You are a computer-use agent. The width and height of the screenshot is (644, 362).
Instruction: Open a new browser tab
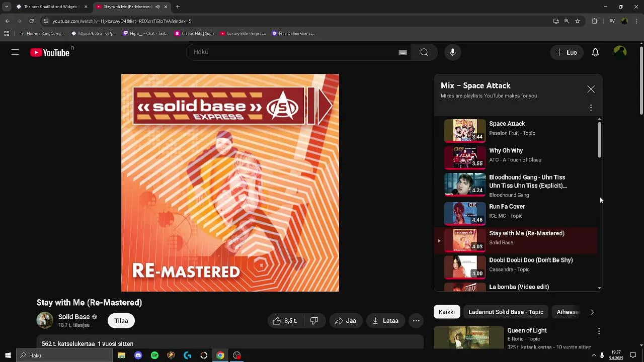178,7
